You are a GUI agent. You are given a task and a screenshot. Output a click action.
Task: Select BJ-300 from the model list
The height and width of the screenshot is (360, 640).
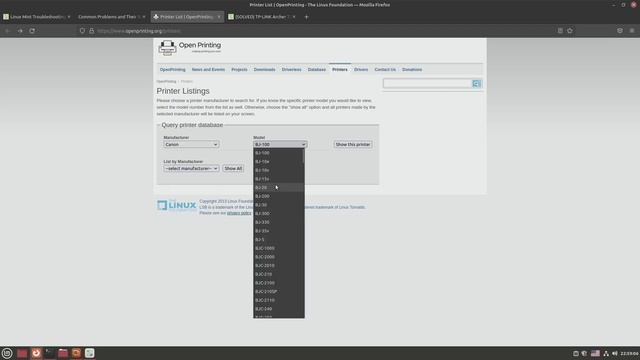pos(278,213)
